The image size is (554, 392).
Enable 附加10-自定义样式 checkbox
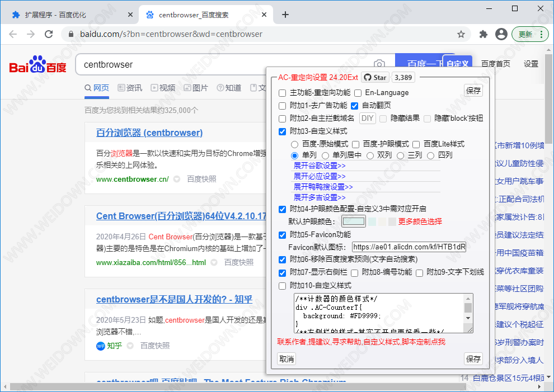click(x=282, y=286)
